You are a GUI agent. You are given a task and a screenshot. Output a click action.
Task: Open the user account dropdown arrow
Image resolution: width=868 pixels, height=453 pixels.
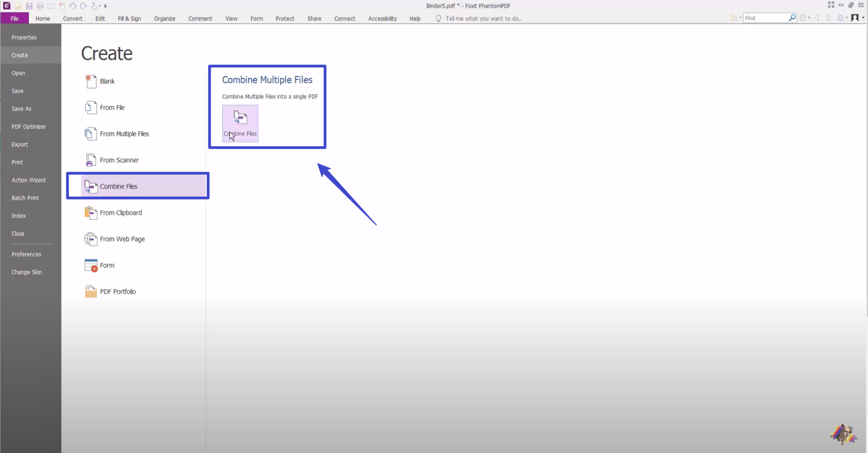pyautogui.click(x=863, y=17)
